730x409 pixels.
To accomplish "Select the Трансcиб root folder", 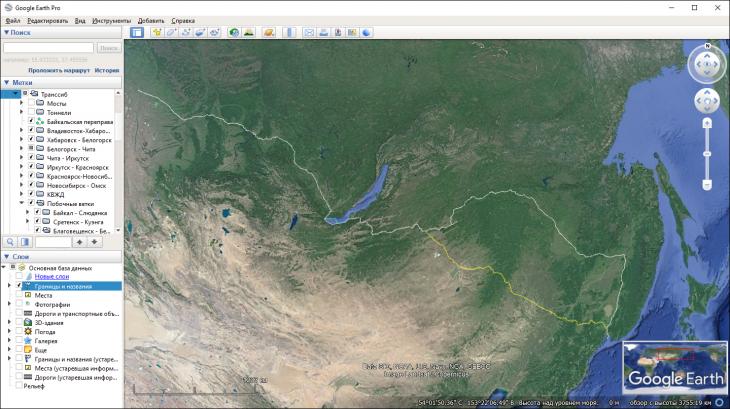I will click(54, 94).
